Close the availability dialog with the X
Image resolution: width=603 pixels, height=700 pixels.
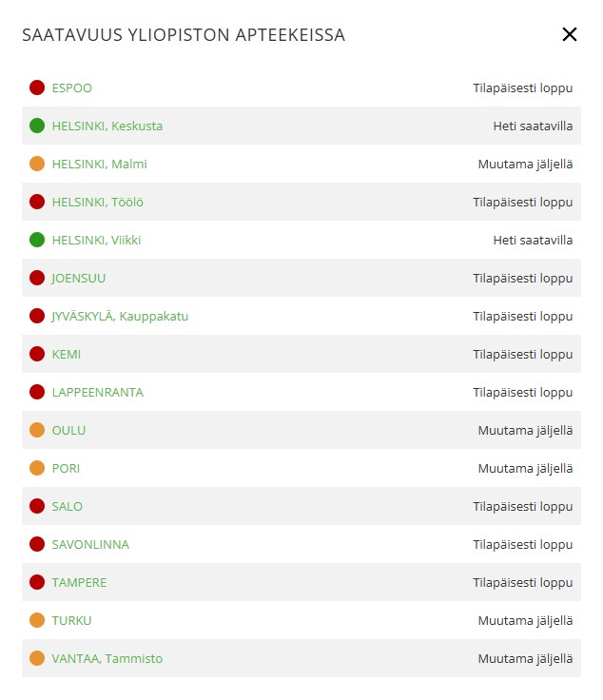coord(569,34)
